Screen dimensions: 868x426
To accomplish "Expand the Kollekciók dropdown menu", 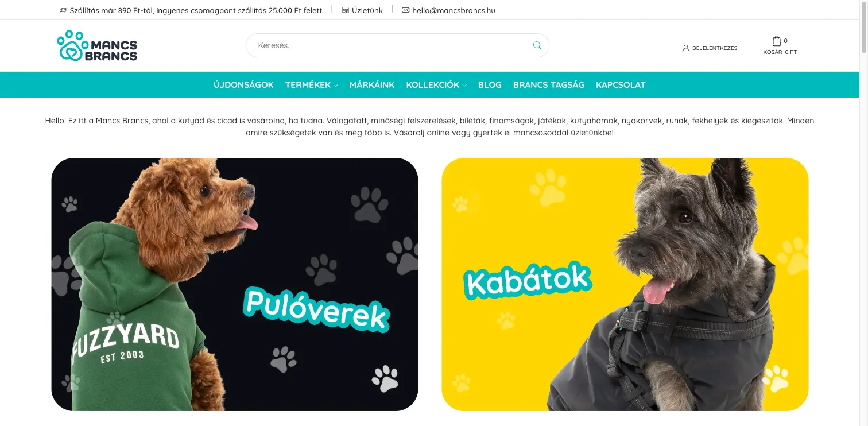I will [x=436, y=84].
